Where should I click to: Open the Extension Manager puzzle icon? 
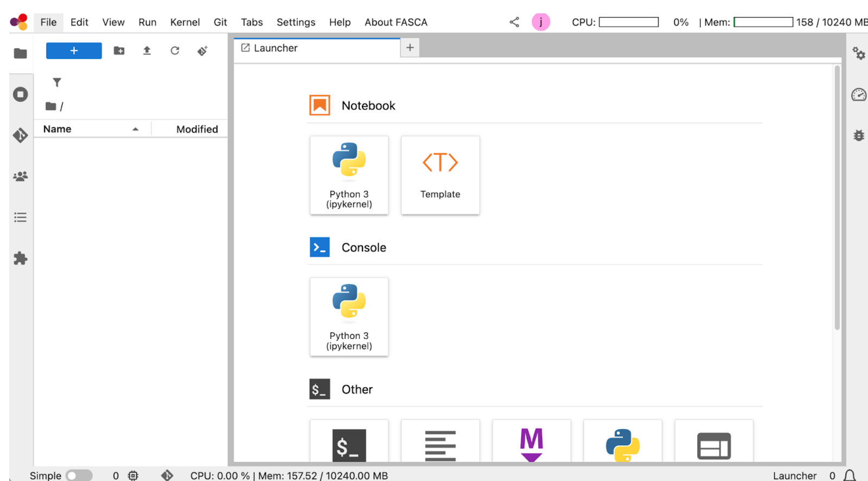21,258
